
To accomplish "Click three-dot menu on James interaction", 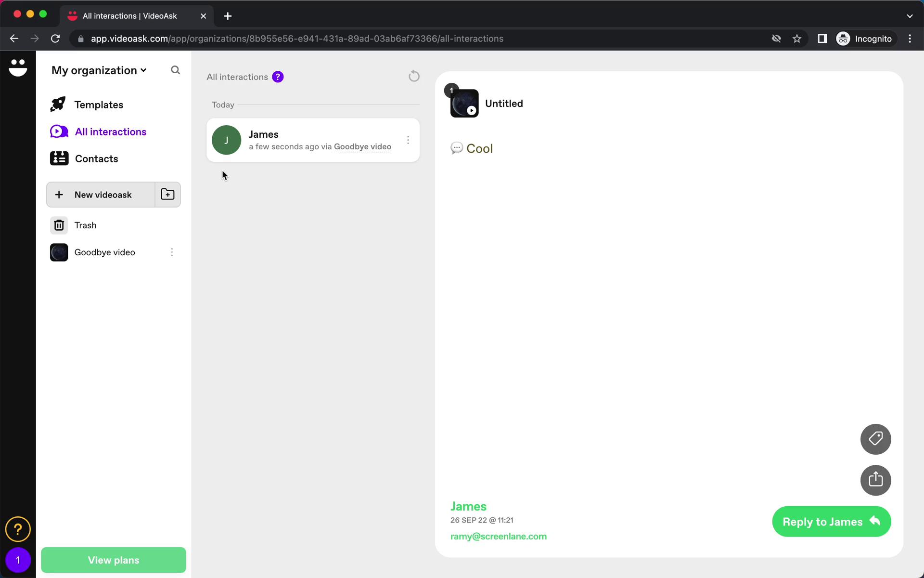I will pos(408,140).
